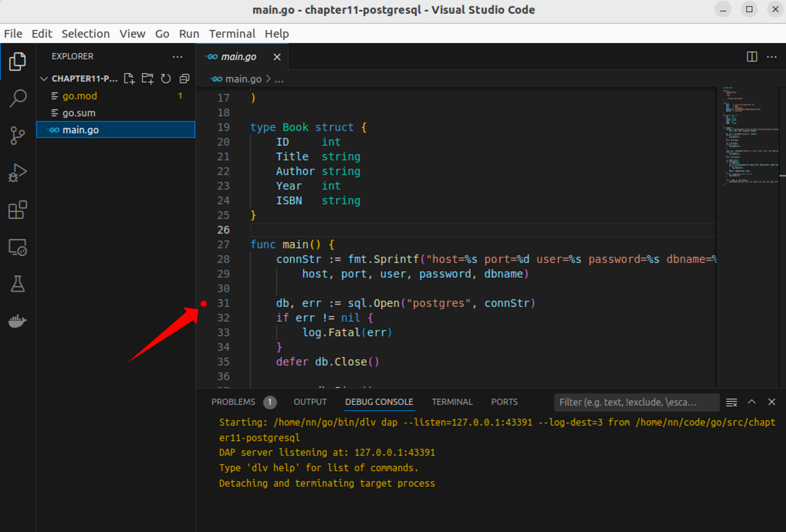This screenshot has height=532, width=786.
Task: Open the Search view
Action: [17, 98]
